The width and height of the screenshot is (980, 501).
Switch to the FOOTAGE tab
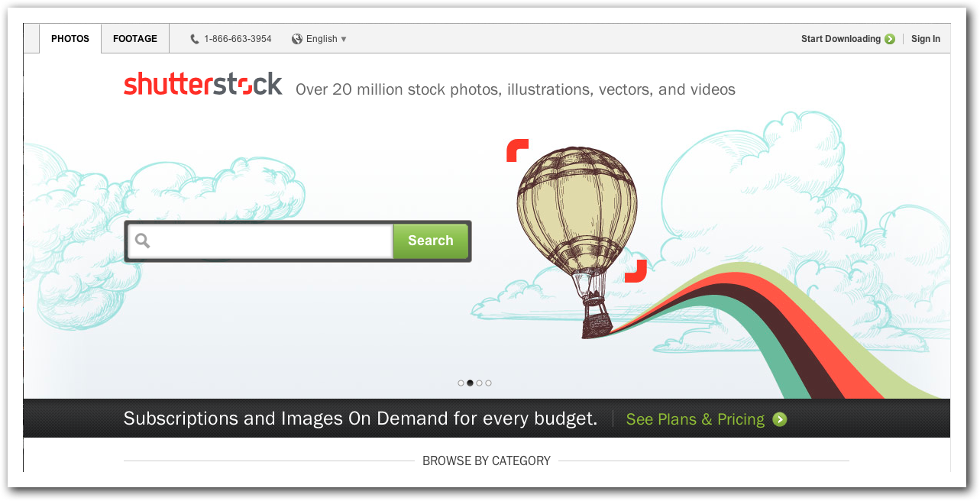[135, 39]
